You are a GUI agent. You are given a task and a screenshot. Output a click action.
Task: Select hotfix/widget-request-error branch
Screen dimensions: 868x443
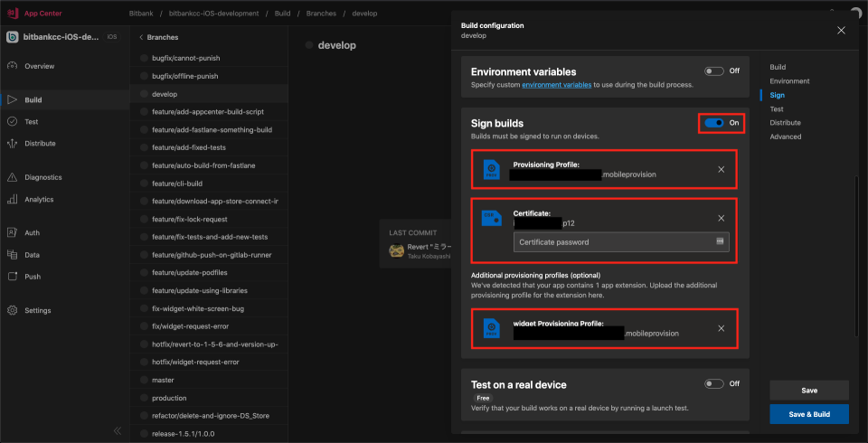point(209,363)
